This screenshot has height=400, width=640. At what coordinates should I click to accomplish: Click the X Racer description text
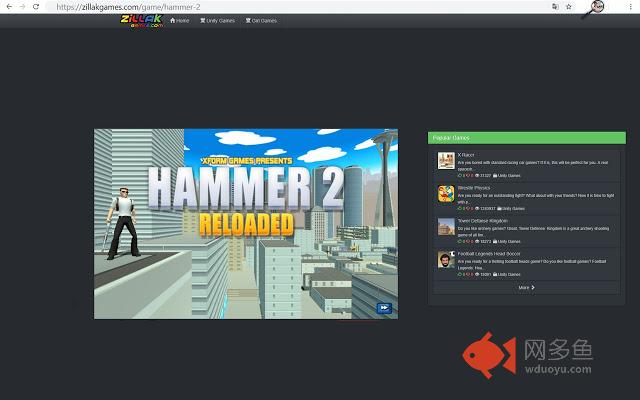pos(533,166)
